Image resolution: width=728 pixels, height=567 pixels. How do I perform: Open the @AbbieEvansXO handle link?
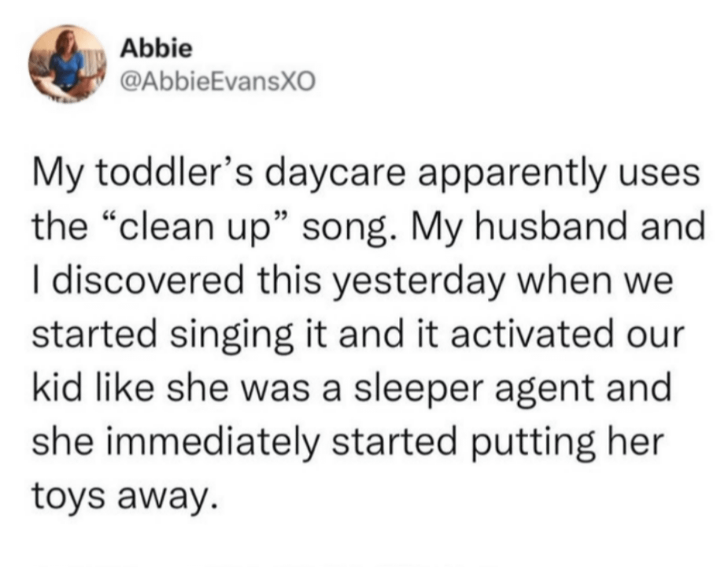click(217, 81)
